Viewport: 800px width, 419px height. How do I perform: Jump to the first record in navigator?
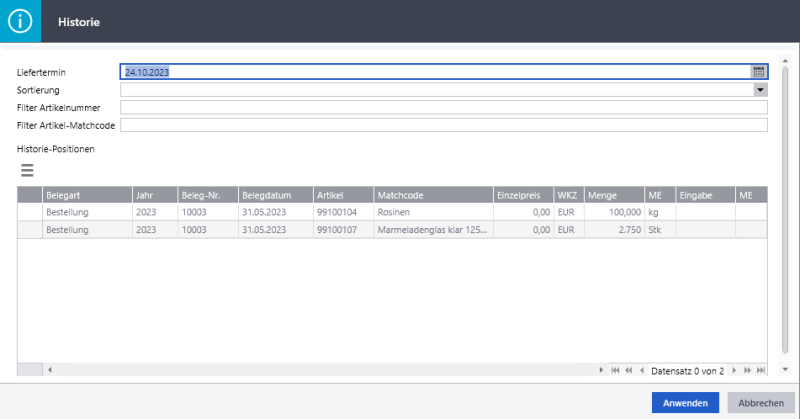[x=615, y=371]
